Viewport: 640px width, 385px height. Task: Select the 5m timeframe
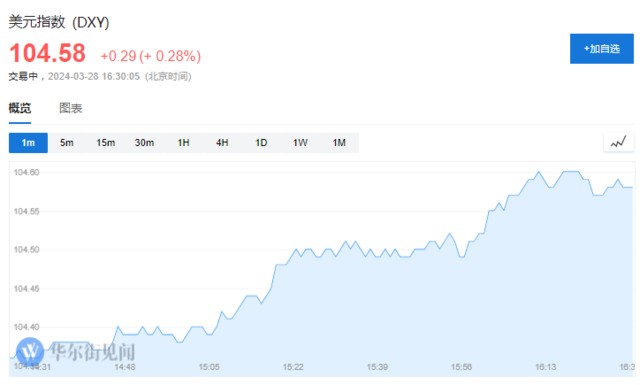point(67,142)
